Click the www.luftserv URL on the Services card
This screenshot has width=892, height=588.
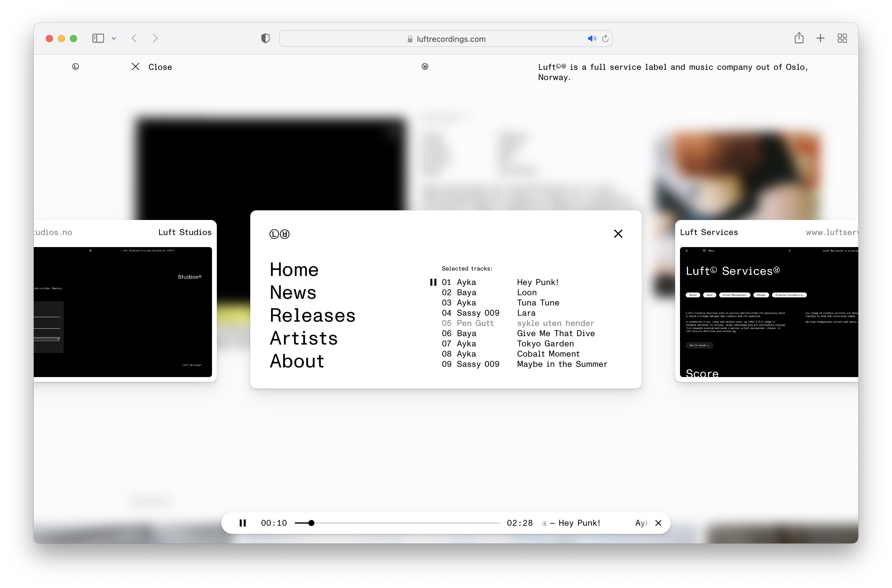832,232
